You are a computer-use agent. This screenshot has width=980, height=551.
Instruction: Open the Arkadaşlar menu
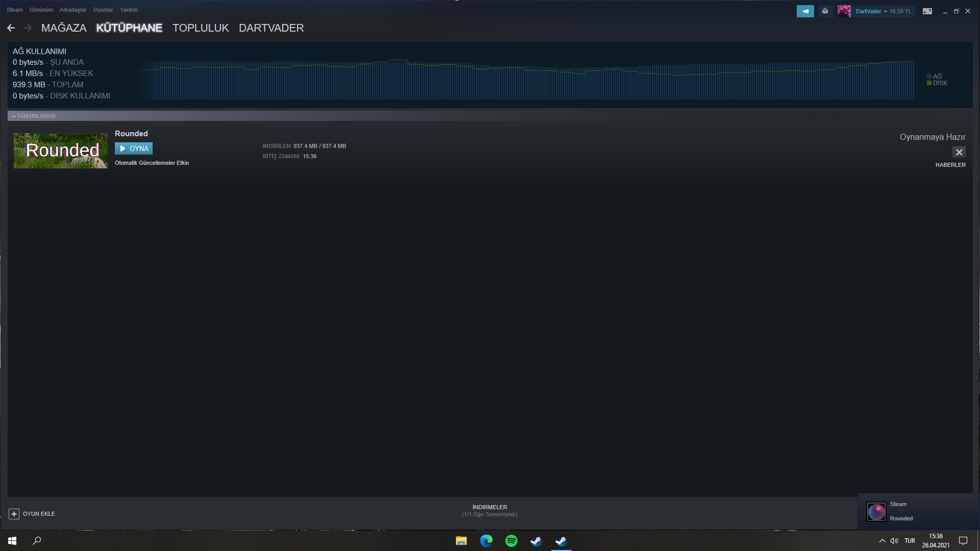tap(73, 10)
